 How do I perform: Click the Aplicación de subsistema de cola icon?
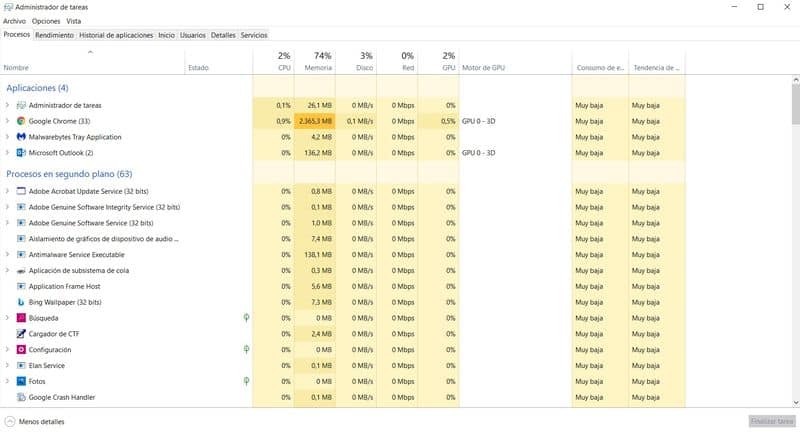(x=21, y=271)
